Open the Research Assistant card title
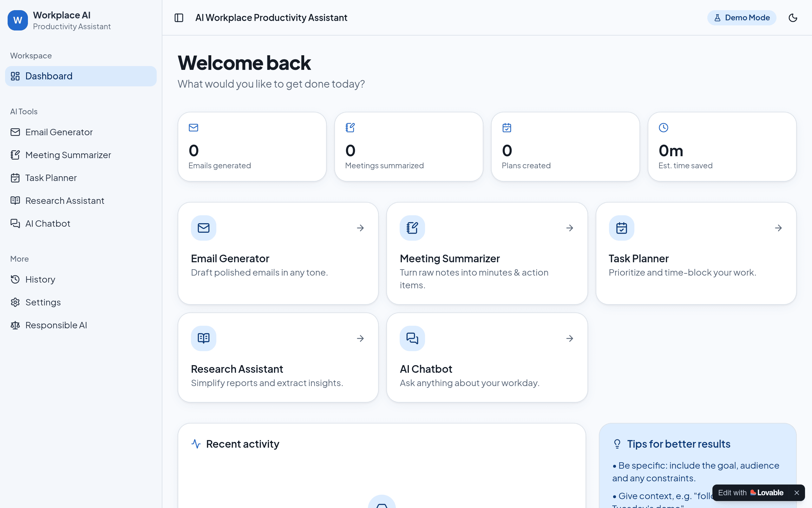The height and width of the screenshot is (508, 812). coord(237,369)
